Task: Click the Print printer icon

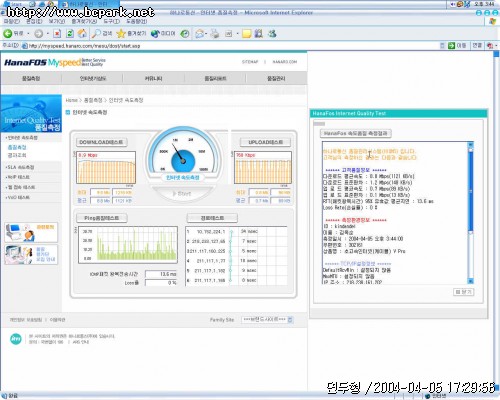Action: click(x=215, y=34)
